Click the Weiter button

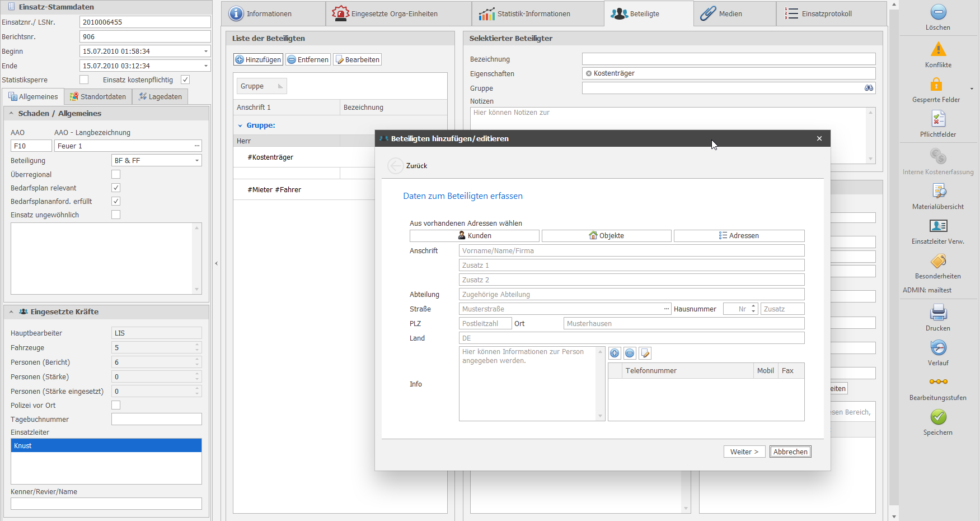pos(744,452)
